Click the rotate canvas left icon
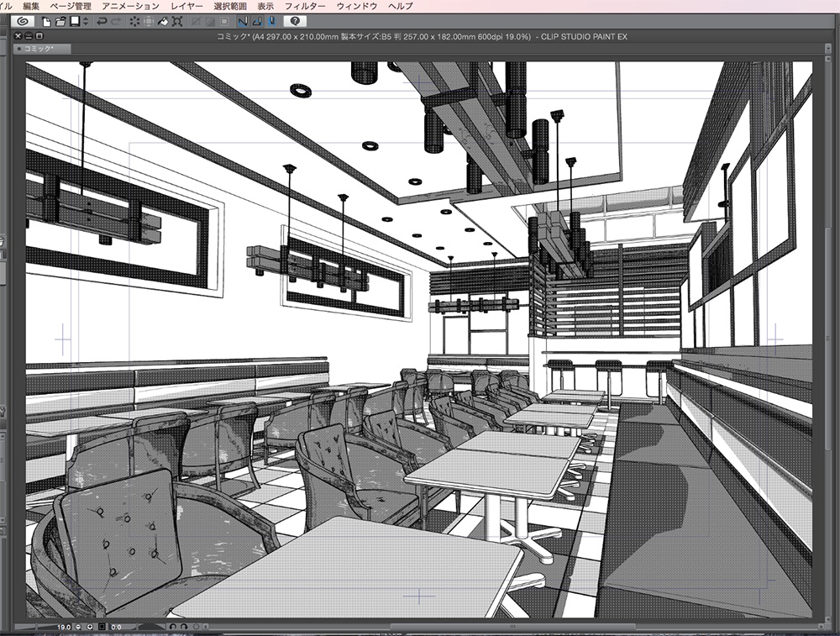 point(172,627)
